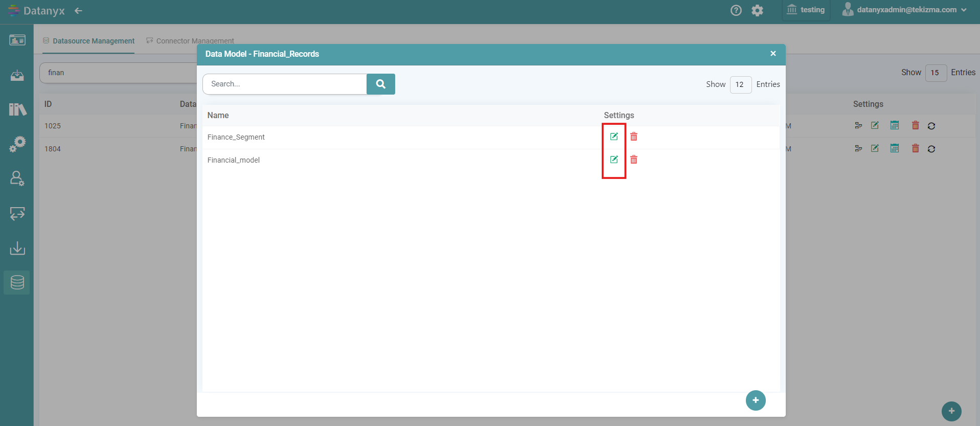Delete the Finance_Segment data model
The image size is (980, 426).
(634, 137)
